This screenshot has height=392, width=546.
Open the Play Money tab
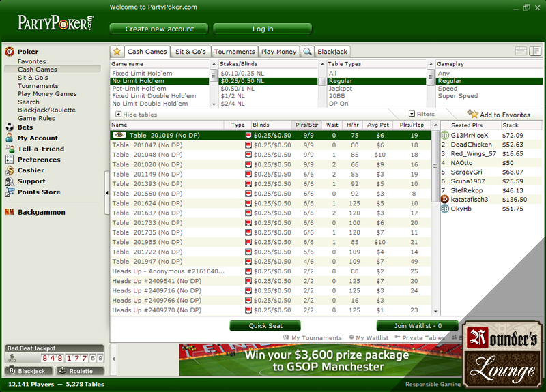tap(278, 52)
